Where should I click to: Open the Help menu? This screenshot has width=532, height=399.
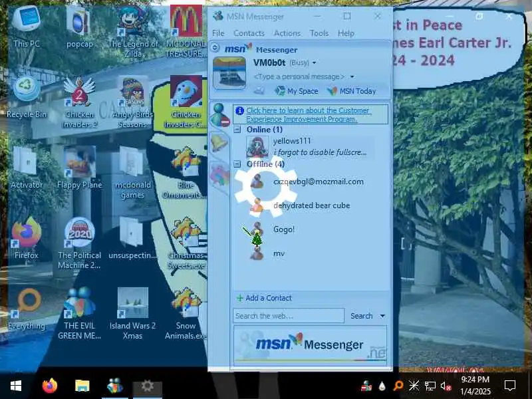click(x=346, y=33)
